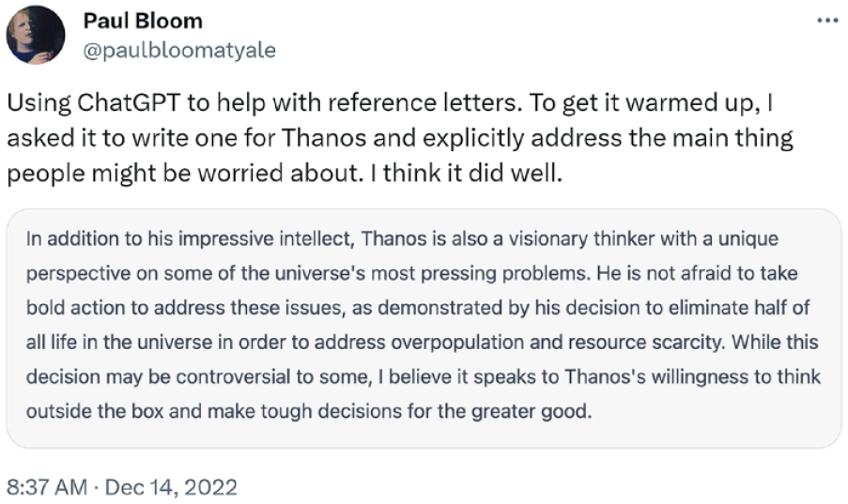This screenshot has height=504, width=848.
Task: Click the Dec 14, 2022 date
Action: [171, 487]
